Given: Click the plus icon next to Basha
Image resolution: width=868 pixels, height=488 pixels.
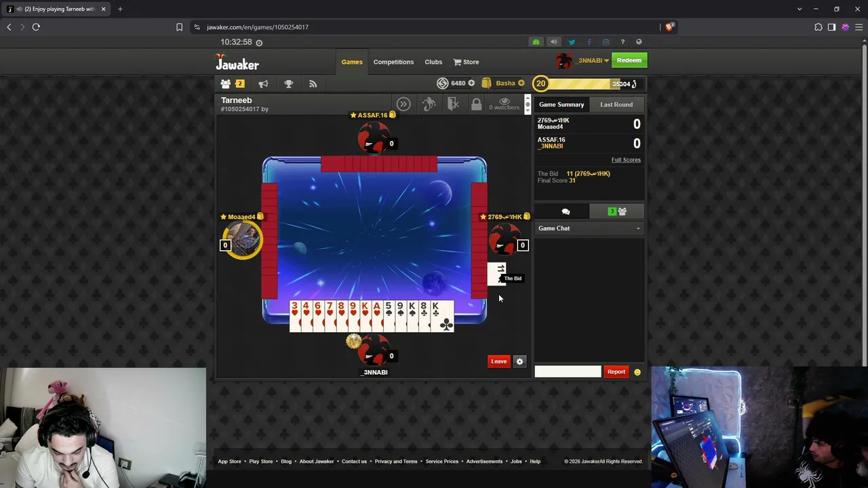Looking at the screenshot, I should (521, 83).
